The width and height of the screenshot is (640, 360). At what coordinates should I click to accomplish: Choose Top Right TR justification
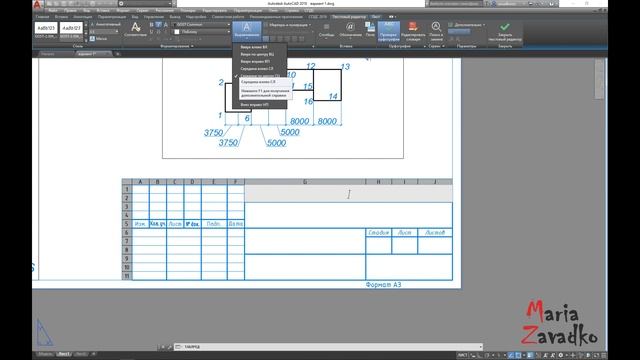(259, 62)
